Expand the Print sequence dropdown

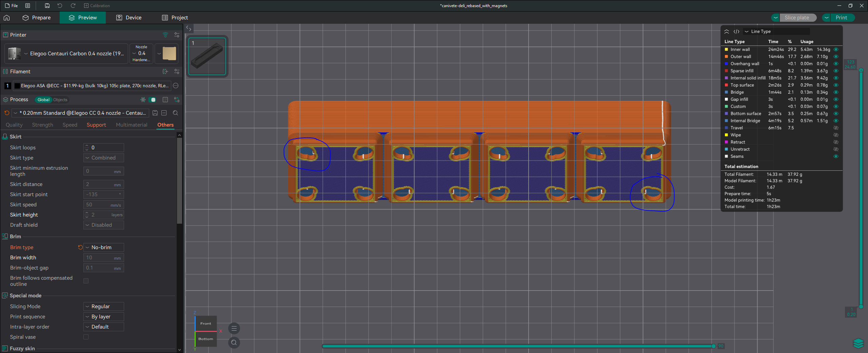(104, 317)
